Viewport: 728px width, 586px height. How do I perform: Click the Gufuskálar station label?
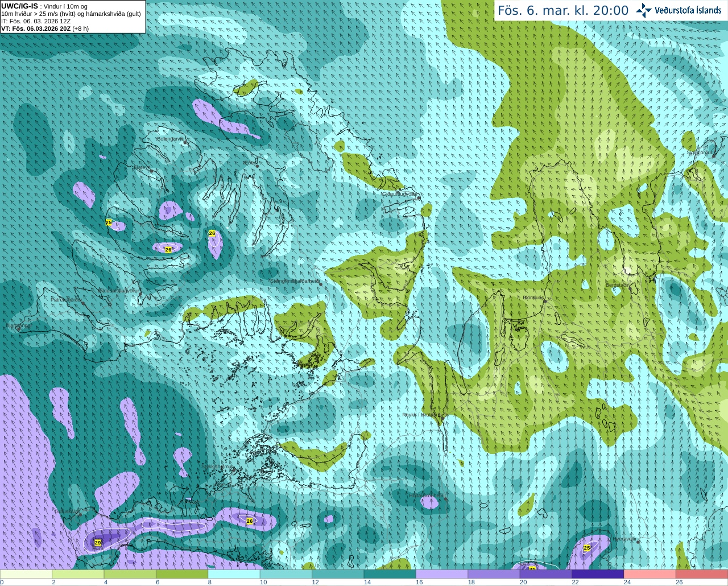coord(67,511)
